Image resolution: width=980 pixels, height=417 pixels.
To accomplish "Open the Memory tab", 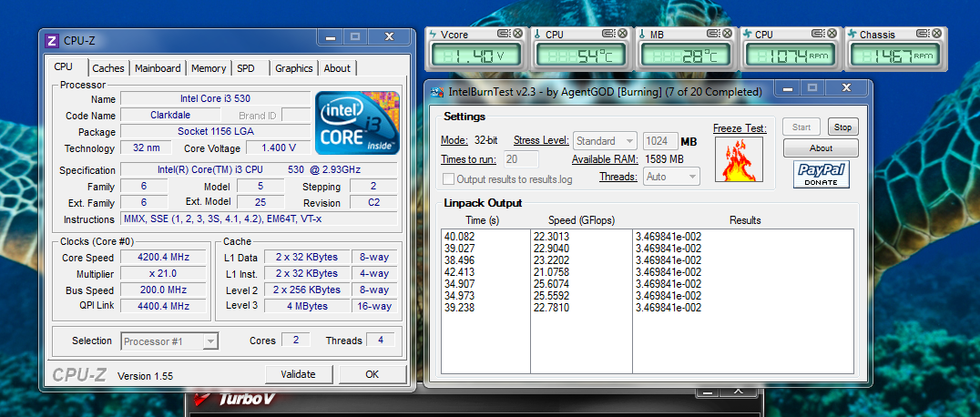I will [209, 68].
